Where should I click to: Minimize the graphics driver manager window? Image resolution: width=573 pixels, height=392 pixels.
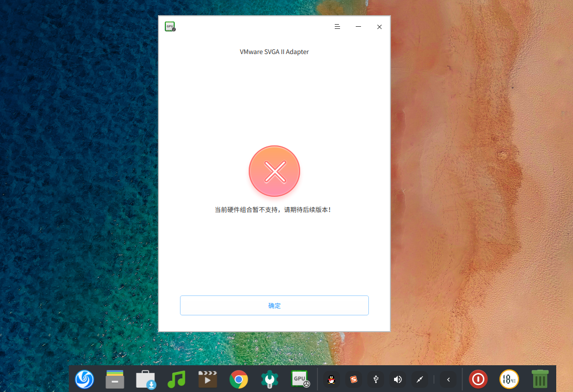[x=358, y=27]
